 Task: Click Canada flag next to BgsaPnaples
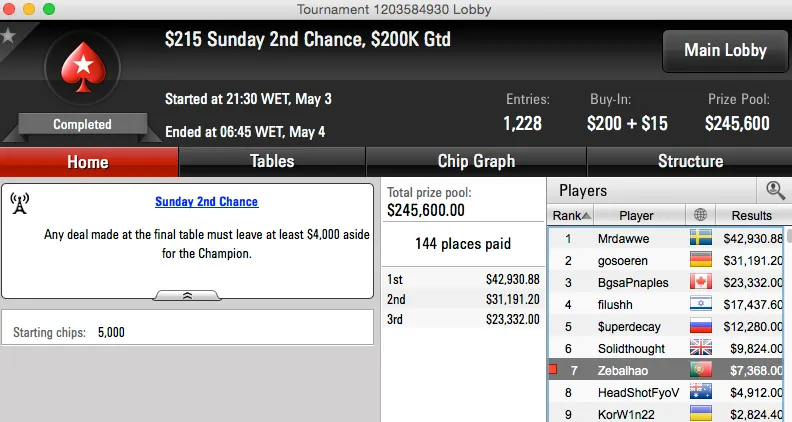(x=700, y=283)
